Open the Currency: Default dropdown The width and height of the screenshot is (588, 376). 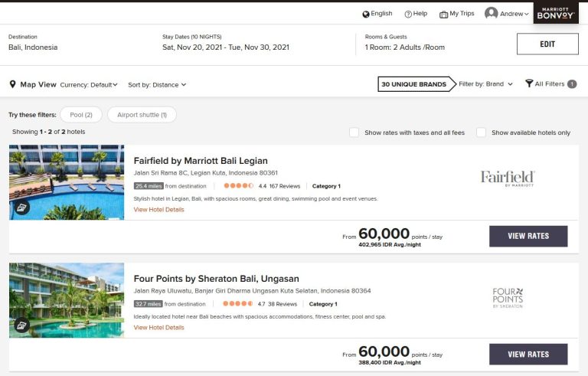89,85
